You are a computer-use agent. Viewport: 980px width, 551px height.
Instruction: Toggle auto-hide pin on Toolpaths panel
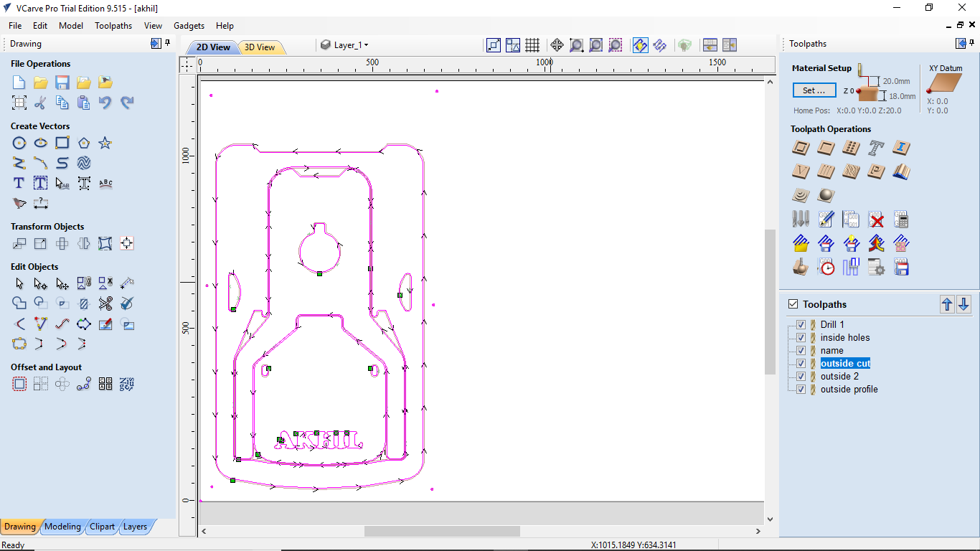[973, 43]
